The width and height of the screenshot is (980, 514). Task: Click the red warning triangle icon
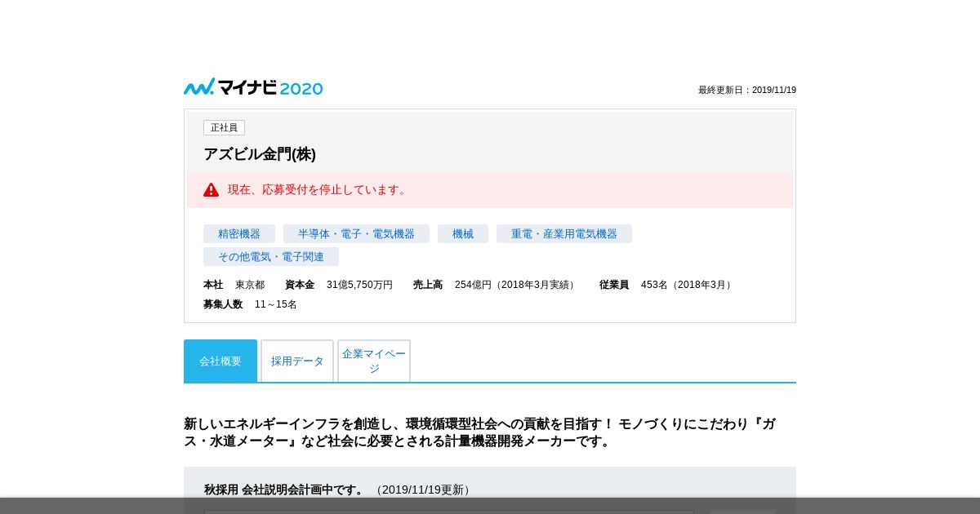(212, 189)
